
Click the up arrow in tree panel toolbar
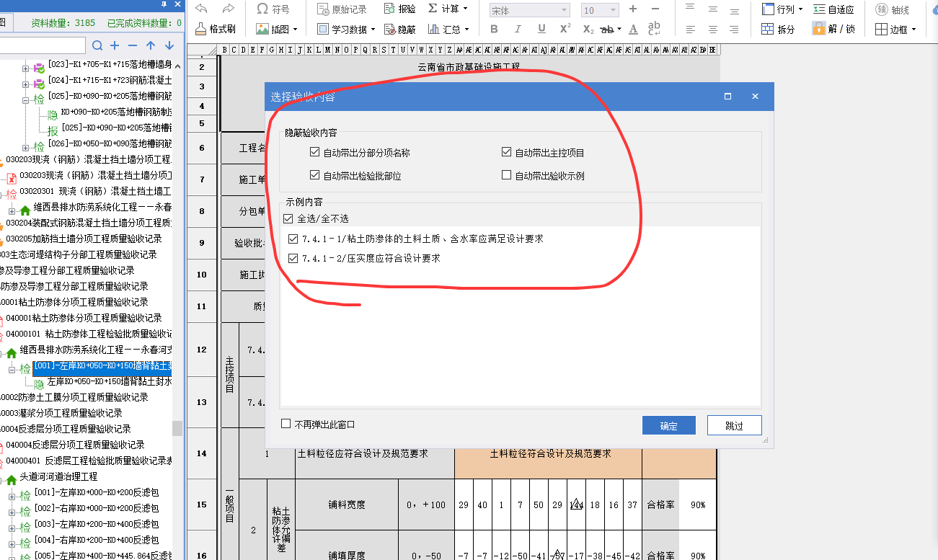pyautogui.click(x=151, y=45)
